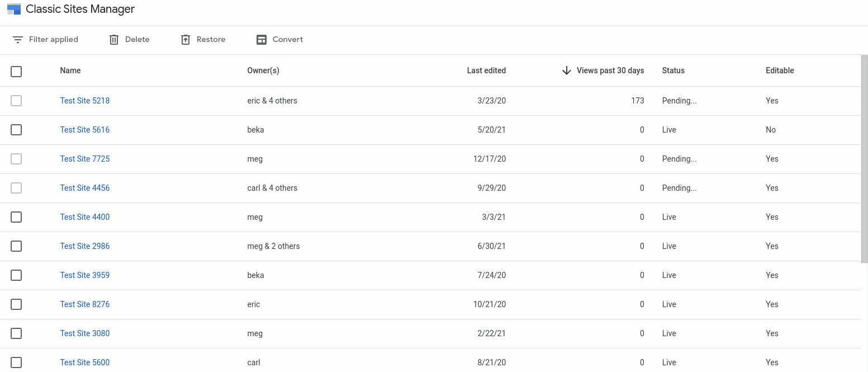Viewport: 868px width, 372px height.
Task: Click the sort arrow beside Views past 30 days
Action: coord(566,70)
